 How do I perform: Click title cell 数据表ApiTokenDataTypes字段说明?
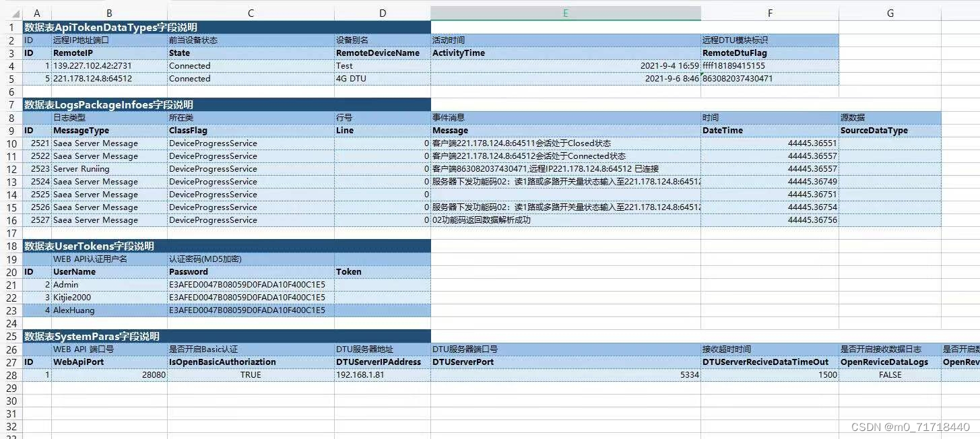226,28
